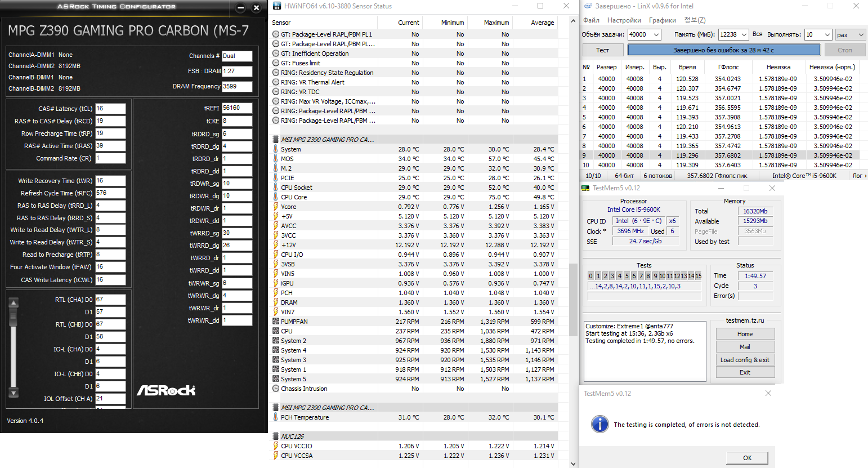The image size is (868, 468).
Task: Click the ASRock timings scrollbar down arrow
Action: point(14,393)
